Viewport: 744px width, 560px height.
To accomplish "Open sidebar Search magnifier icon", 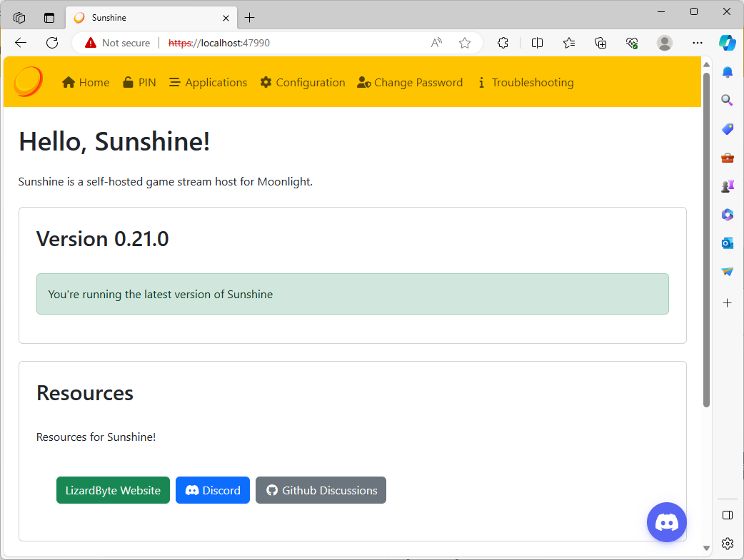I will coord(727,100).
